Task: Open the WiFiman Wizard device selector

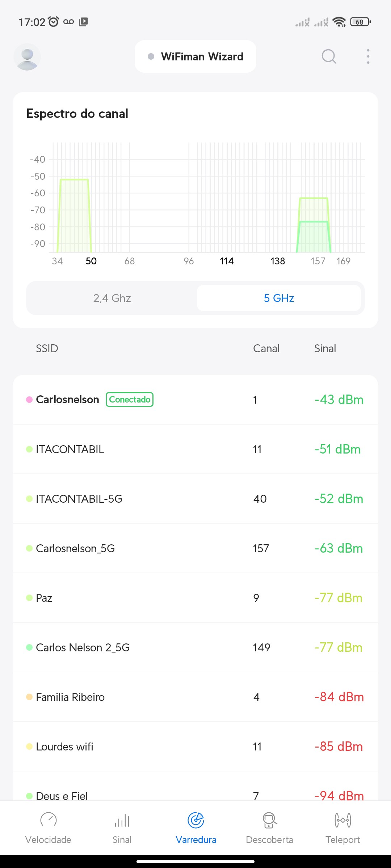Action: pos(195,56)
